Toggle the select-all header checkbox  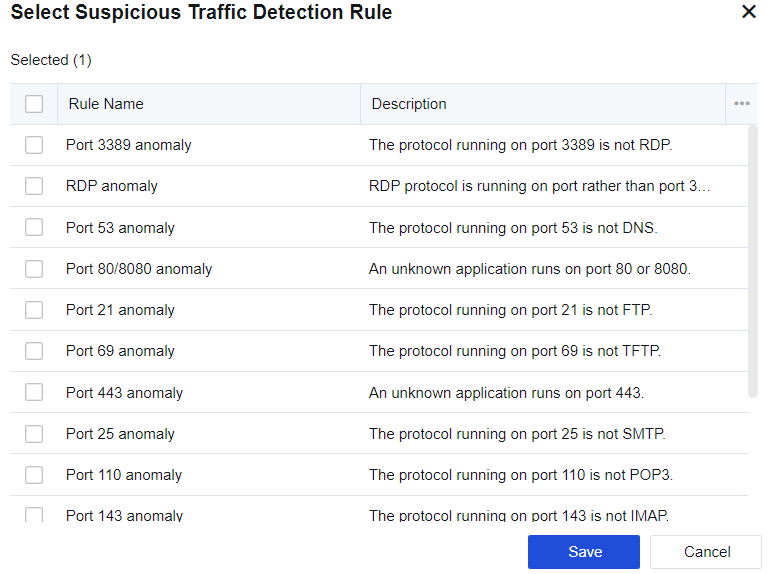[34, 104]
